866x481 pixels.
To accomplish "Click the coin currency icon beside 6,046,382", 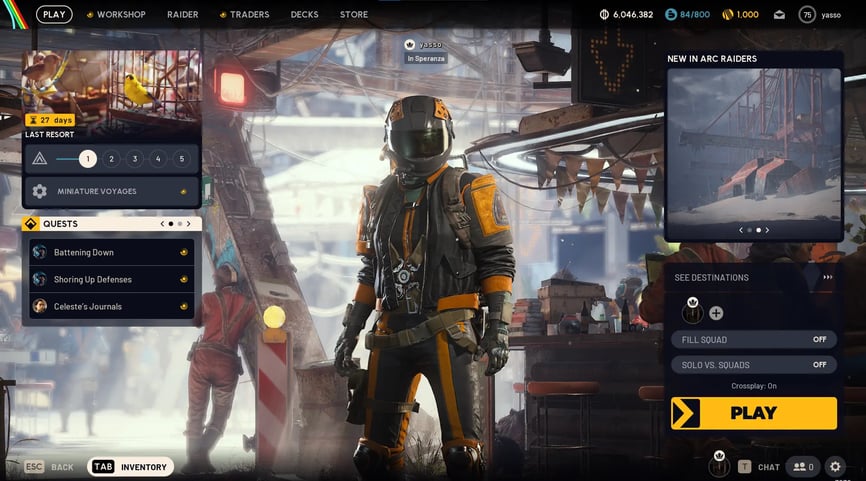I will pyautogui.click(x=604, y=15).
